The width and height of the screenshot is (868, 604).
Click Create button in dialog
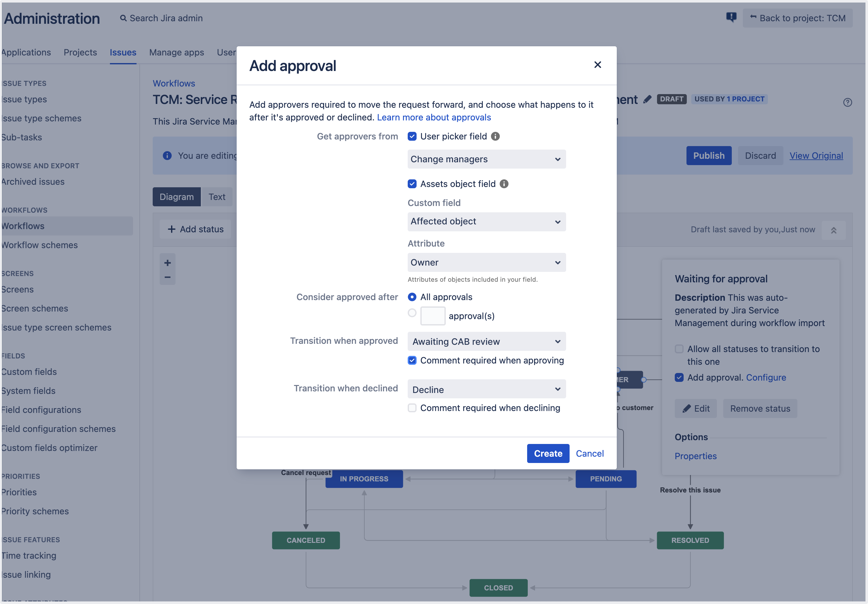pos(548,453)
